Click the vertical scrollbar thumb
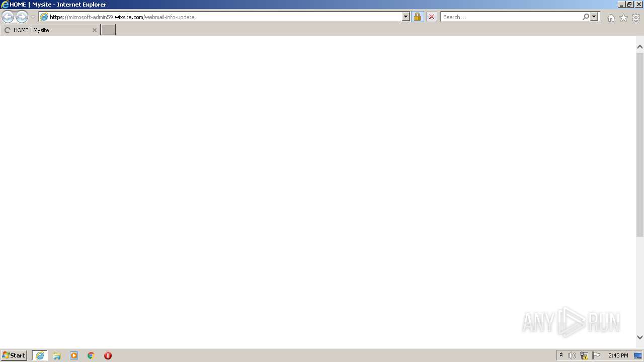 click(640, 144)
